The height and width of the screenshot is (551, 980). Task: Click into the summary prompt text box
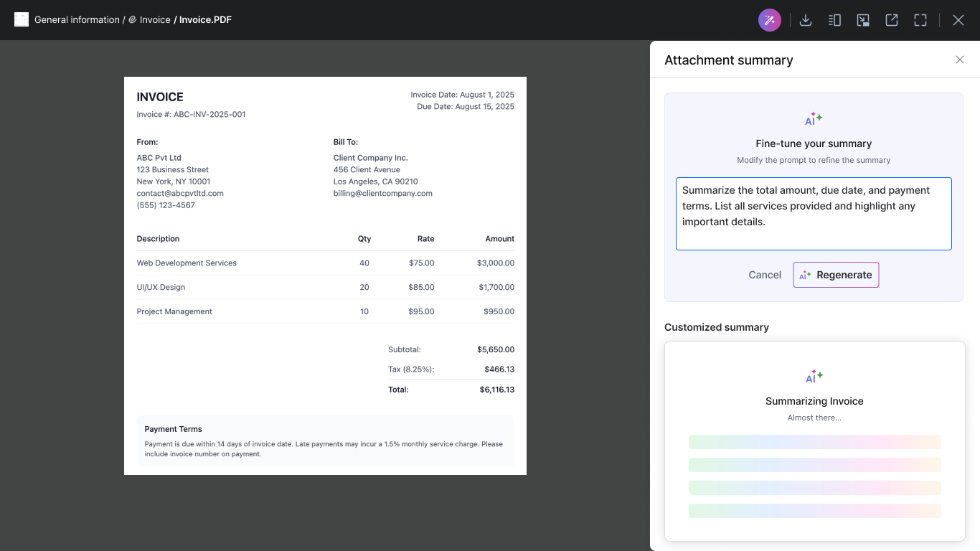point(814,214)
